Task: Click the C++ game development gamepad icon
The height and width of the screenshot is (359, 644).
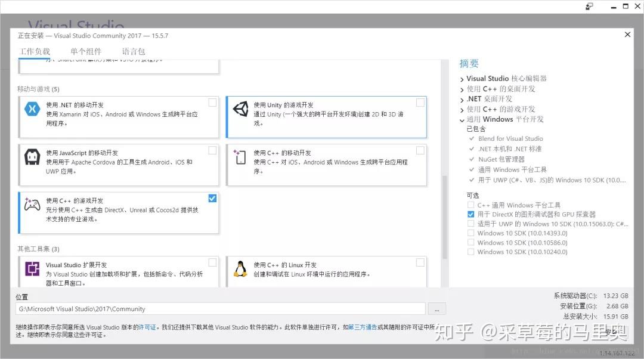Action: pos(32,205)
